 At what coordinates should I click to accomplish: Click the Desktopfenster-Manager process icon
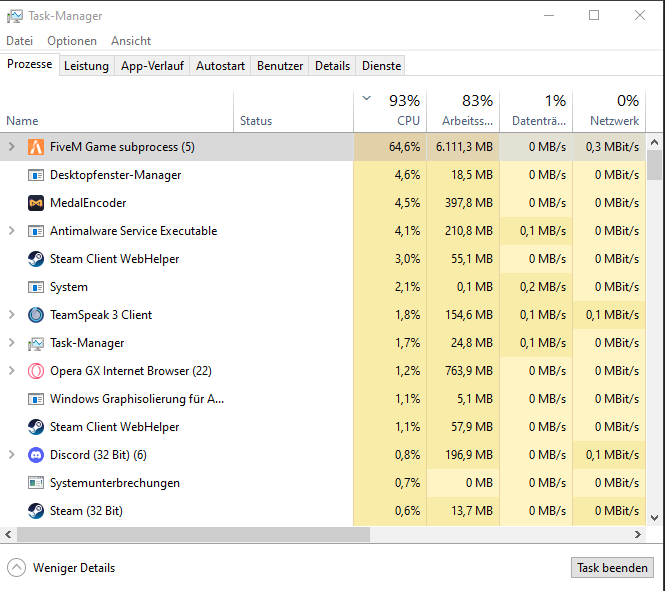click(x=36, y=175)
